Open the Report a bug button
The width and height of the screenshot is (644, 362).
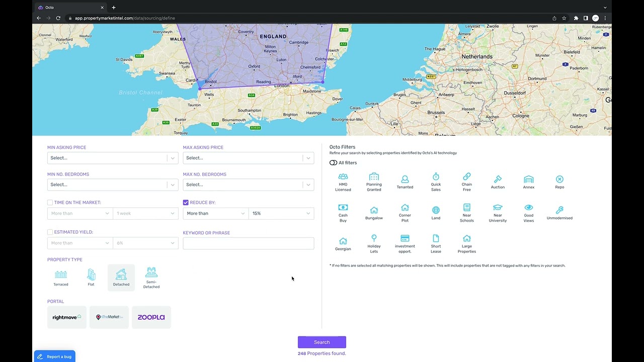click(55, 356)
